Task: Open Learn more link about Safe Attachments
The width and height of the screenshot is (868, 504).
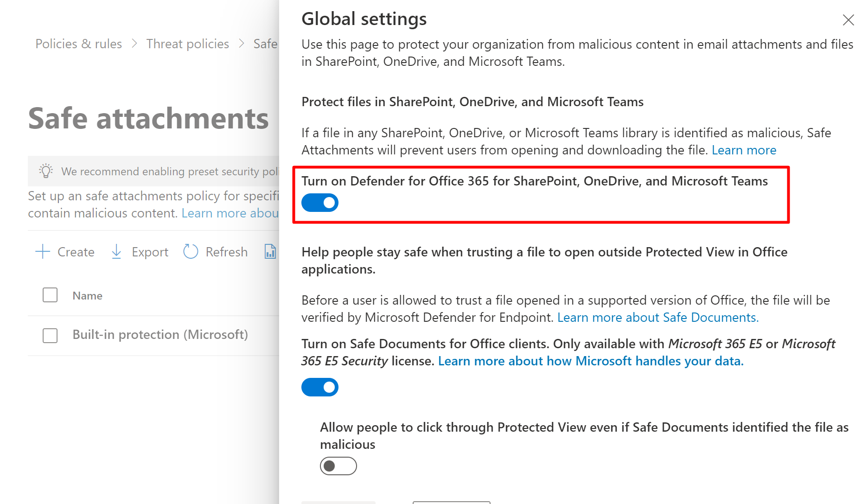Action: pyautogui.click(x=744, y=150)
